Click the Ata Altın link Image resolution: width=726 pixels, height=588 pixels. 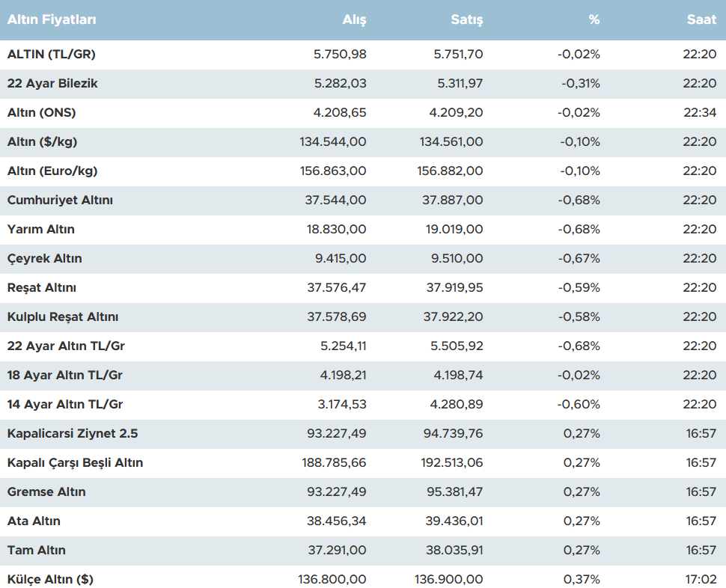point(34,521)
